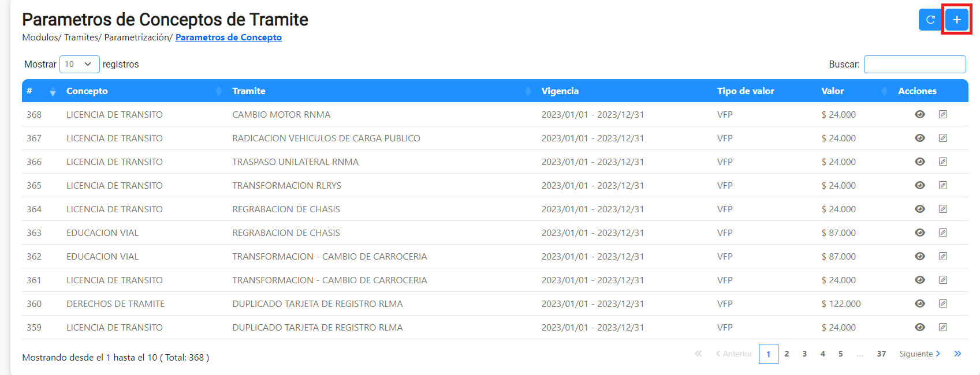This screenshot has height=375, width=980.
Task: Edit row 359 LICENCIA DE TRANSITO
Action: tap(943, 327)
